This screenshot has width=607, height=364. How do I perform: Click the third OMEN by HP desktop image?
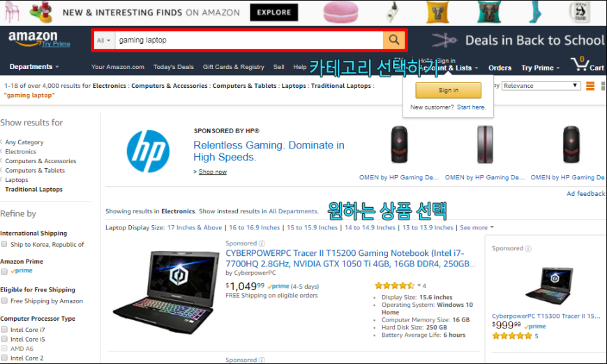(571, 144)
